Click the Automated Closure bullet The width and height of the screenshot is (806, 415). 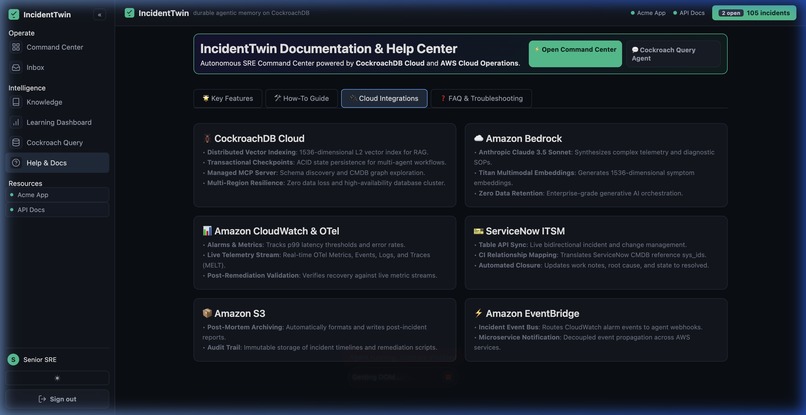tap(591, 265)
